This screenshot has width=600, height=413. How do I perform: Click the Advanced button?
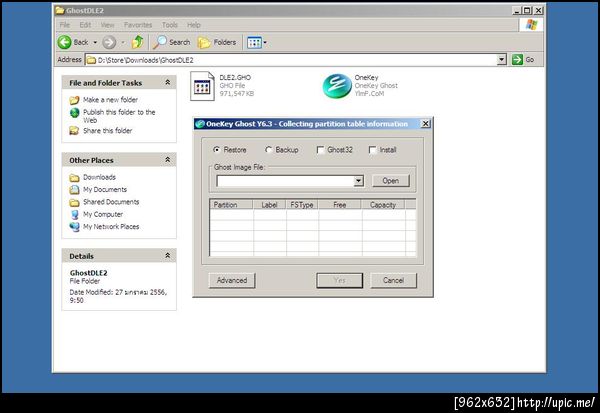click(x=232, y=281)
